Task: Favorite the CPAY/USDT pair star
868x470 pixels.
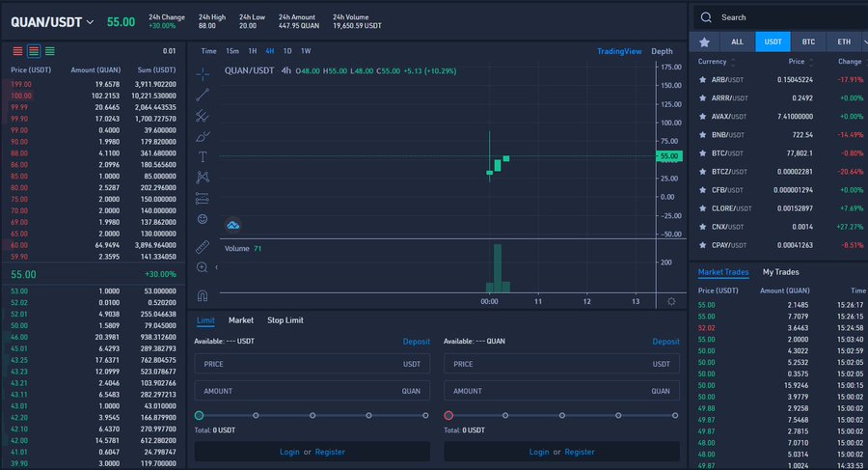Action: click(702, 245)
